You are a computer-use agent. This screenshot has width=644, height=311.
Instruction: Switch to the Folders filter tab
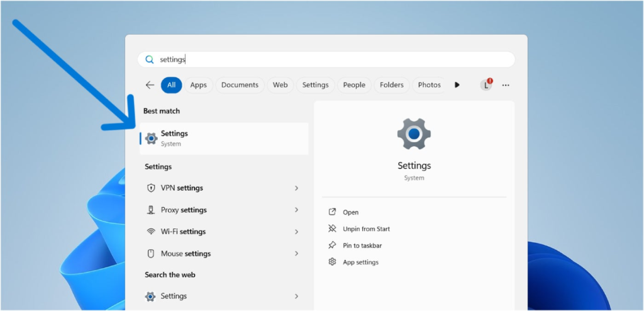391,85
